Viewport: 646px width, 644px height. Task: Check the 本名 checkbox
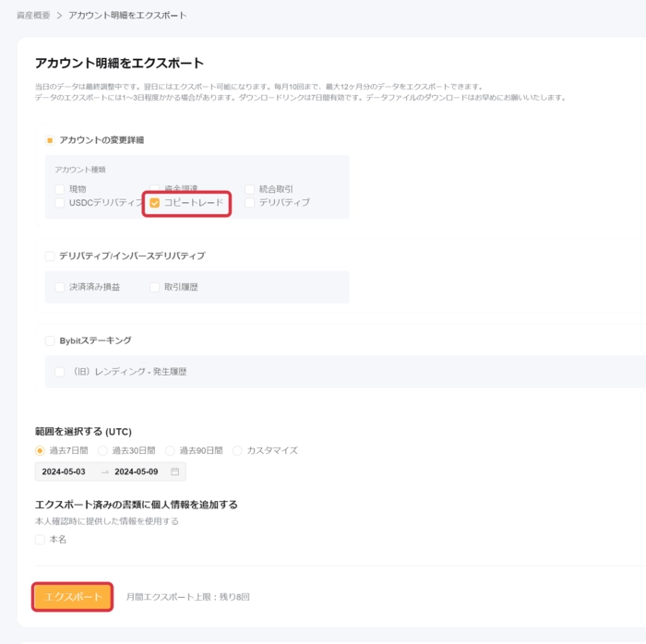tap(40, 540)
